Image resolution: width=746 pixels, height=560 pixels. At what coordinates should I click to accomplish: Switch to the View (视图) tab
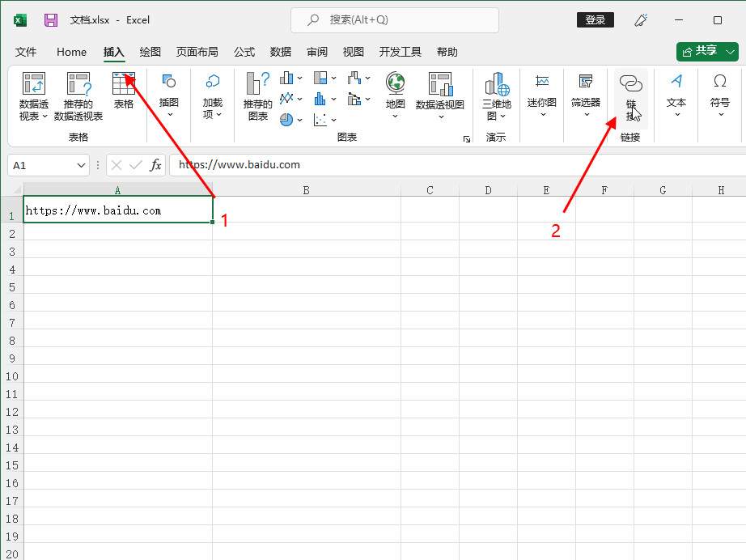coord(354,52)
